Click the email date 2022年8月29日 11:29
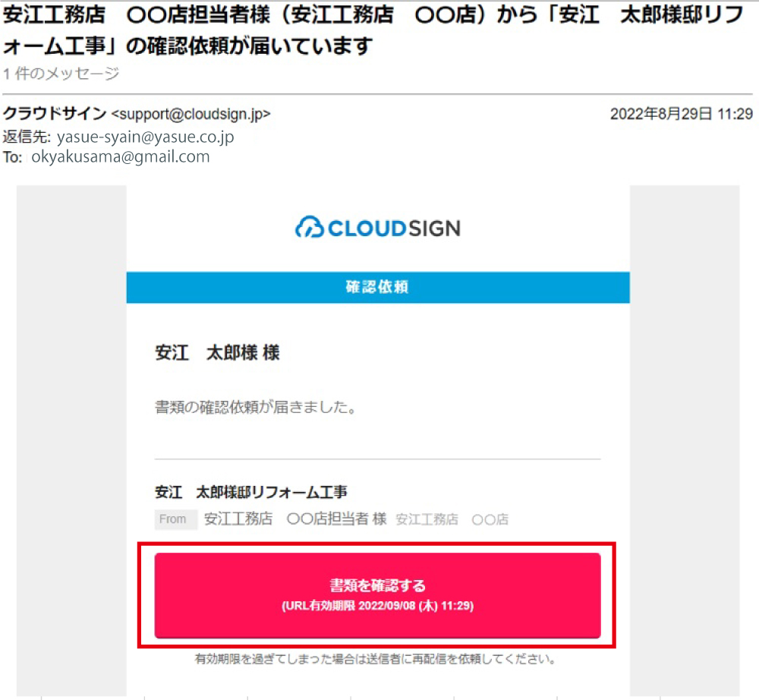The image size is (759, 700). tap(681, 114)
